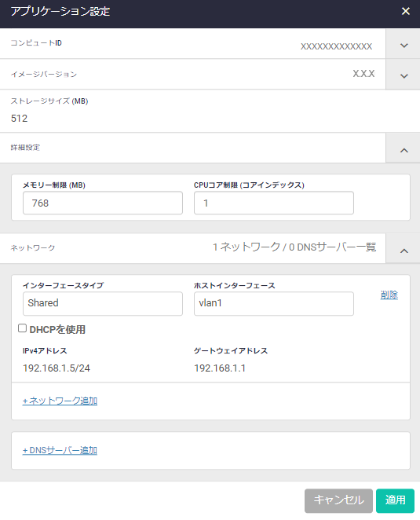Click the 削除 link for the network
Image resolution: width=420 pixels, height=520 pixels.
[389, 295]
